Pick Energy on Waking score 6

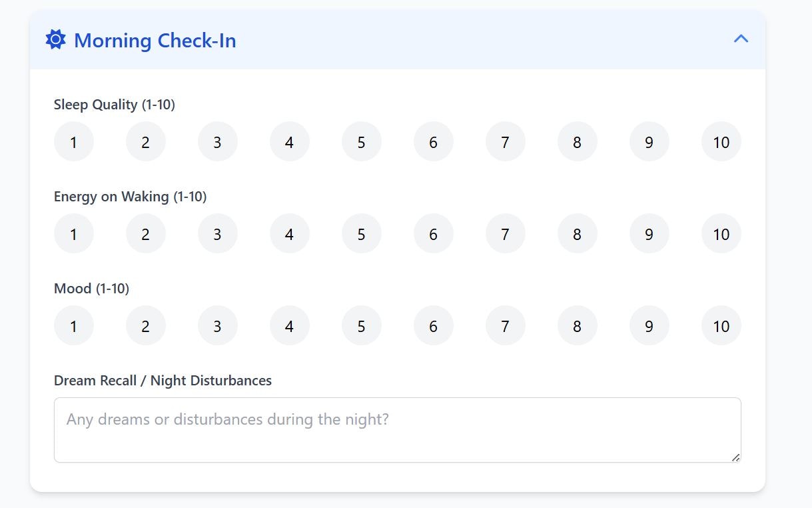[x=434, y=233]
